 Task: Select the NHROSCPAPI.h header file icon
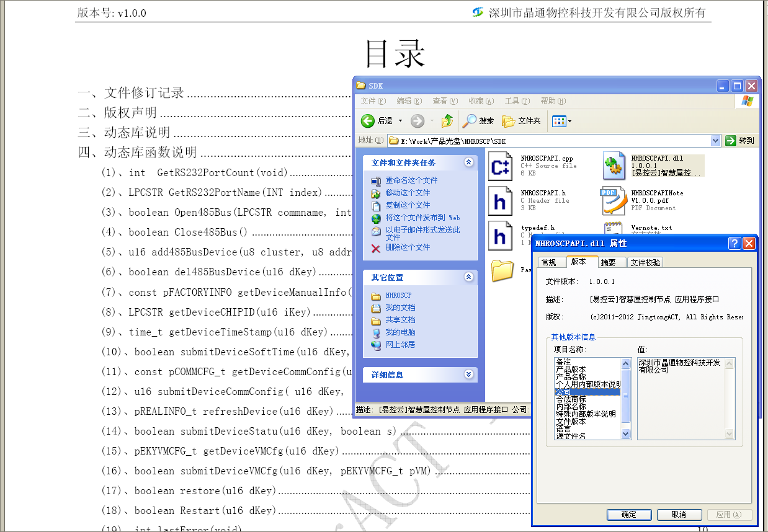point(500,201)
